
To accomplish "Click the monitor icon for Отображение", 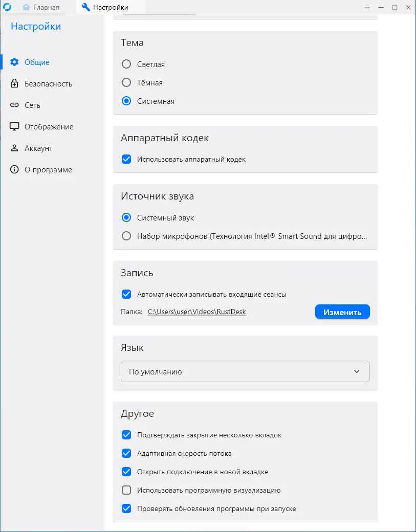I will click(14, 127).
